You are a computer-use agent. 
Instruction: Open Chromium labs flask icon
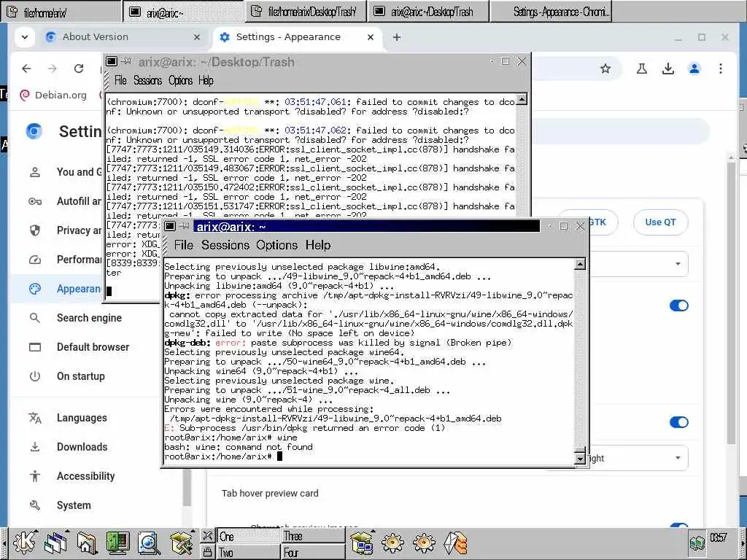tap(642, 69)
